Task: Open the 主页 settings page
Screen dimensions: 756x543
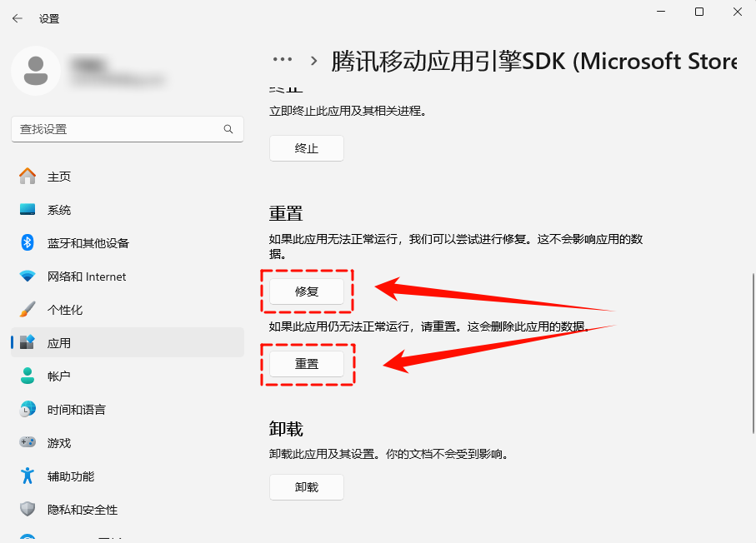Action: [128, 177]
